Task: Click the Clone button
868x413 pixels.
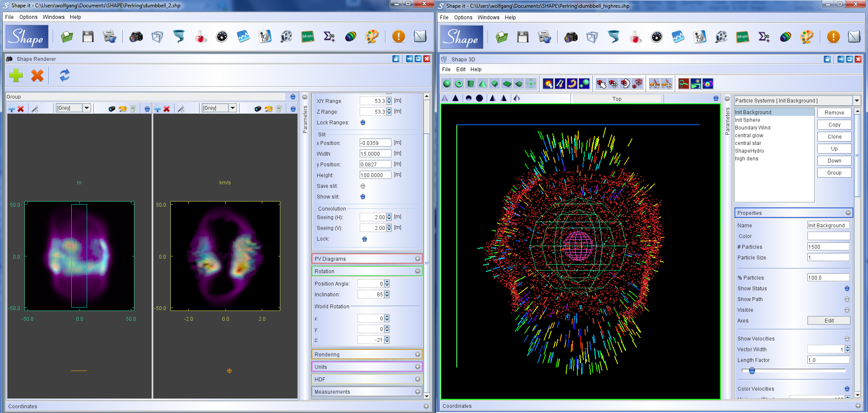Action: pos(834,137)
